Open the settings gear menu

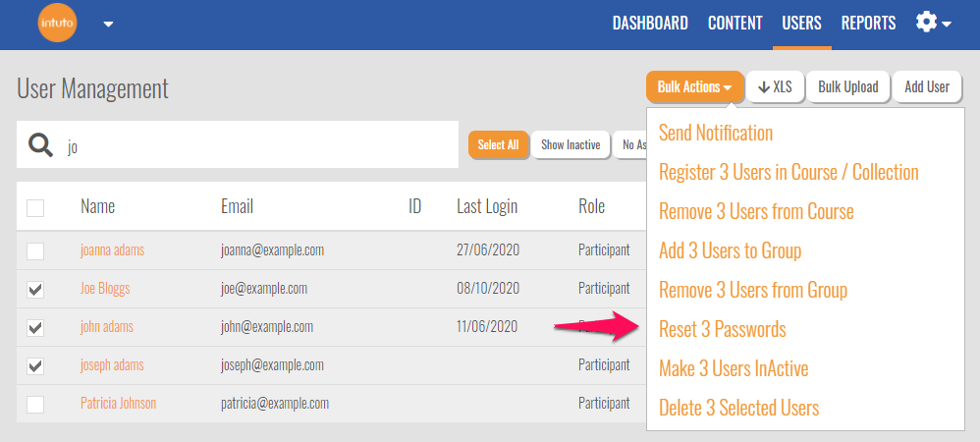click(932, 23)
